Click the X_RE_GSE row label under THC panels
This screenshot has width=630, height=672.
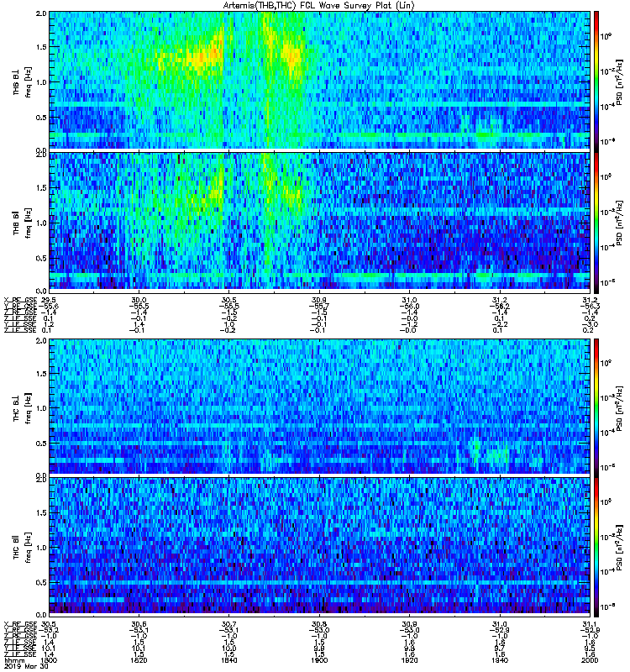[x=20, y=624]
